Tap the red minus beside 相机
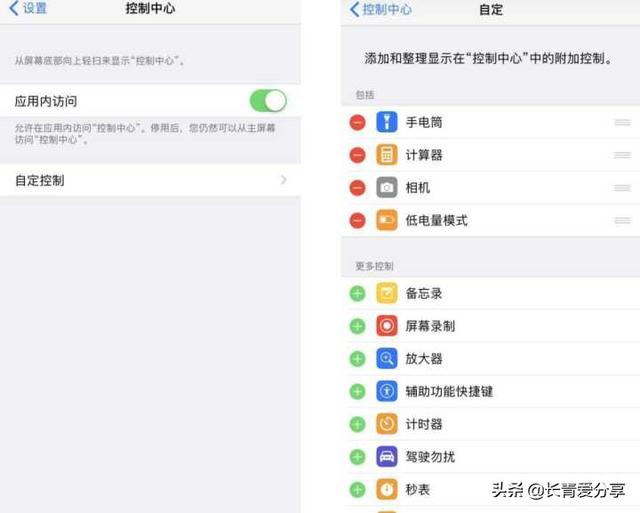This screenshot has width=640, height=513. coord(358,188)
